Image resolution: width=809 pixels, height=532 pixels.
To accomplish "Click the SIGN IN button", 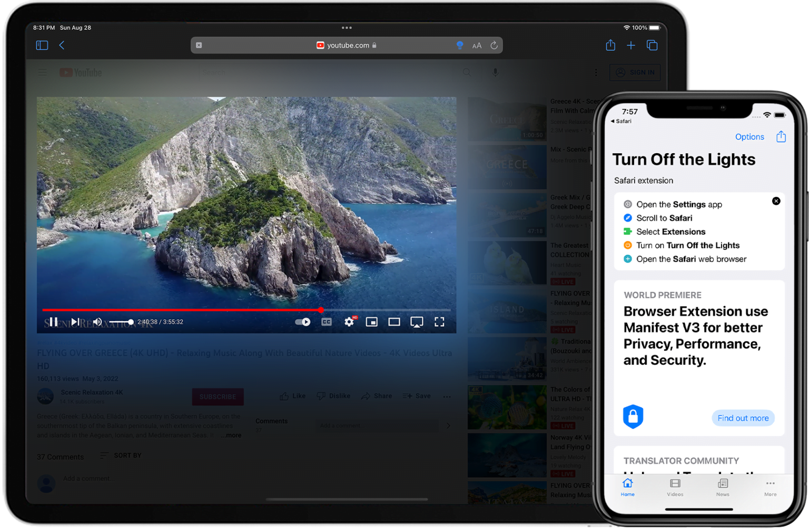I will coord(635,73).
